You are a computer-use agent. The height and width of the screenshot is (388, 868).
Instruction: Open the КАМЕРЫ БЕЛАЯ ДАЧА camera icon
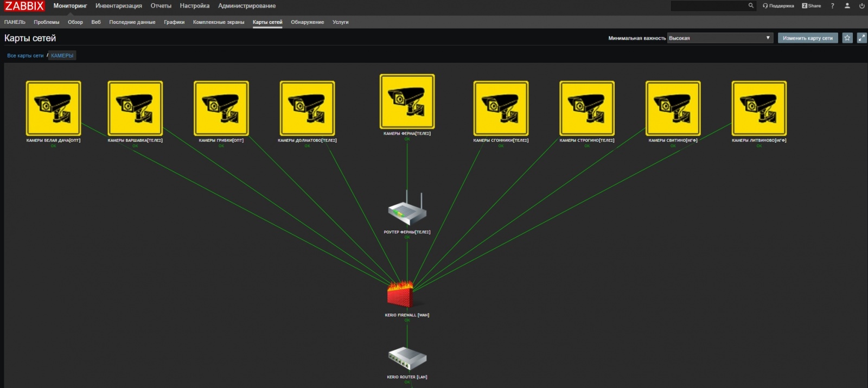coord(53,109)
